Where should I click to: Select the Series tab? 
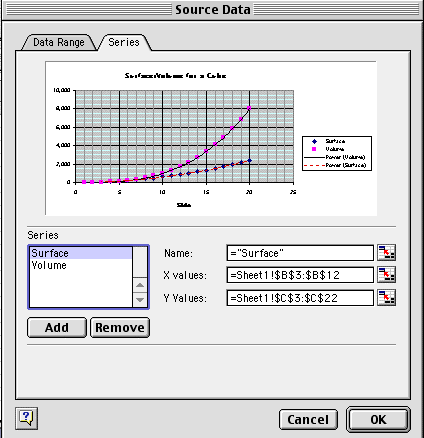pyautogui.click(x=124, y=42)
